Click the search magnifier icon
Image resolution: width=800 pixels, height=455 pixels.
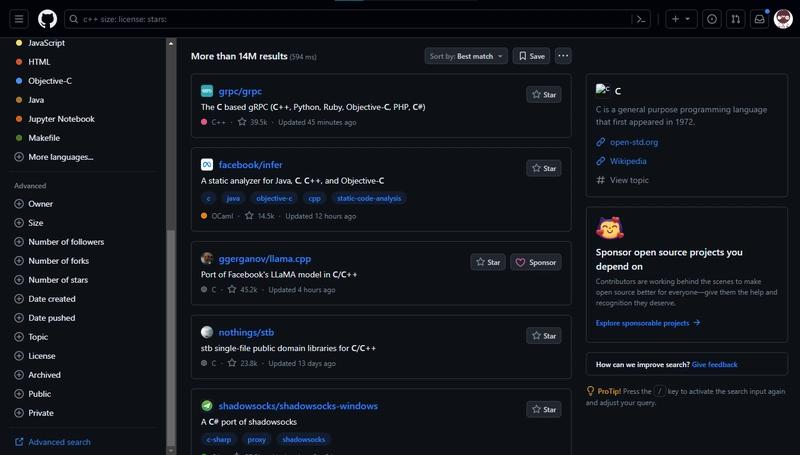(x=74, y=19)
